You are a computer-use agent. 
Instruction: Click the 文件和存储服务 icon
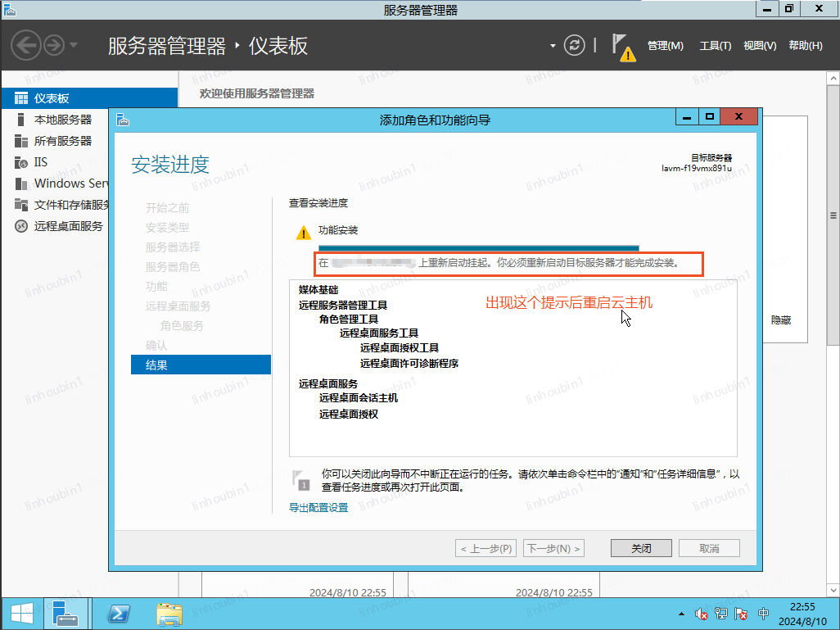coord(21,205)
